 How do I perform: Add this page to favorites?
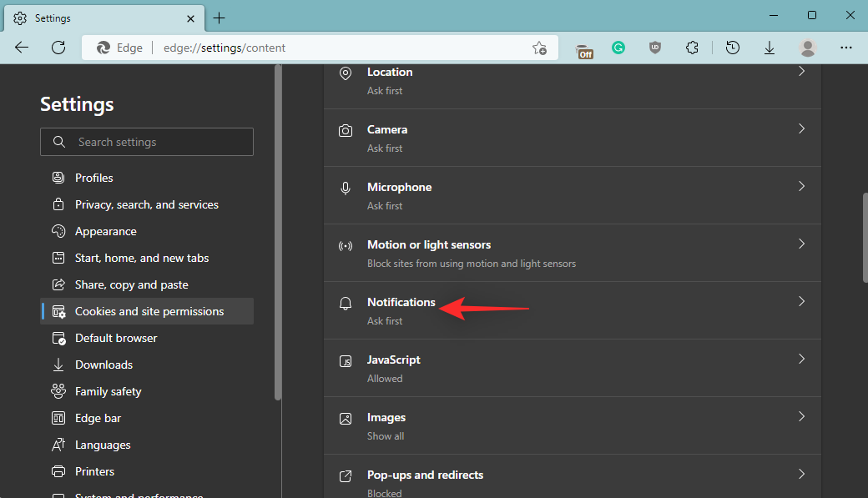tap(540, 48)
